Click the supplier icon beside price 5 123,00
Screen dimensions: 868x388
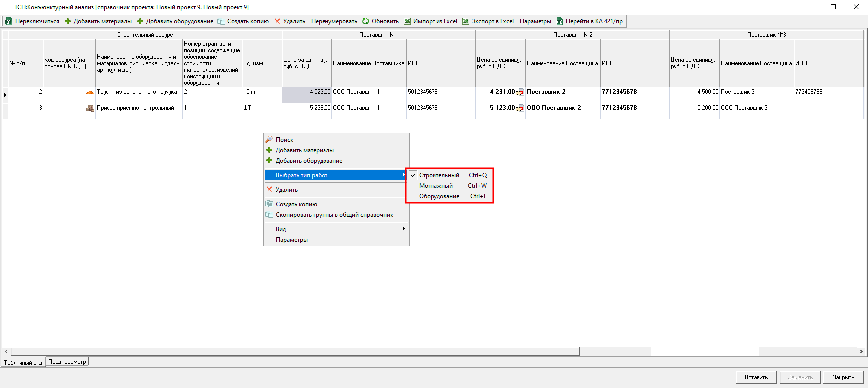click(x=520, y=109)
